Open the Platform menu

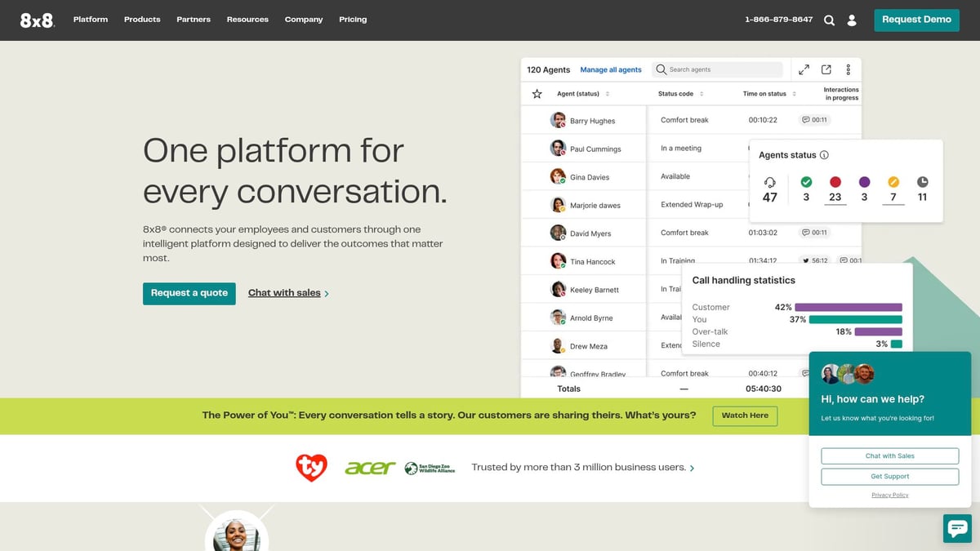pos(91,20)
